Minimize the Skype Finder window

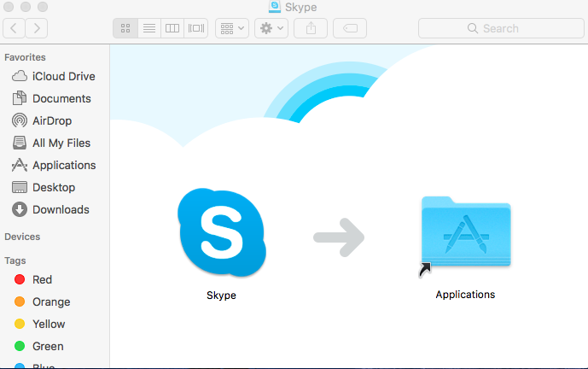click(26, 6)
